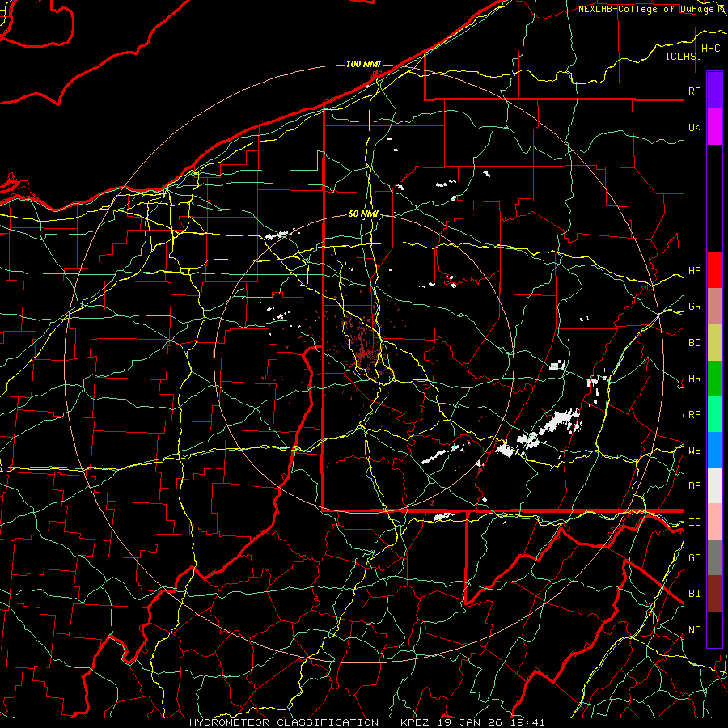Click the [CLAS] units label
The height and width of the screenshot is (728, 728).
point(684,56)
